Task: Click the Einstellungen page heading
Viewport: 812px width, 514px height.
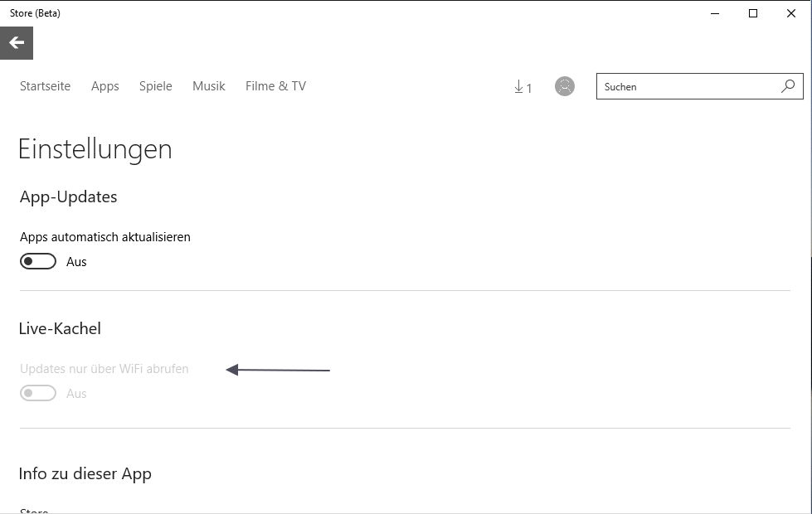Action: (x=95, y=149)
